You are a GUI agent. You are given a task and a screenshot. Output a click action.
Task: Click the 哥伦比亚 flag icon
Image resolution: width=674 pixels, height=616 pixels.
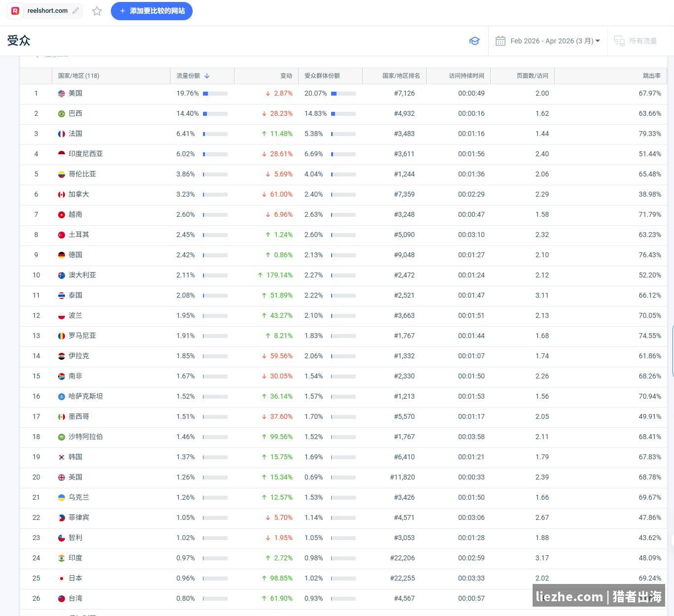tap(62, 174)
